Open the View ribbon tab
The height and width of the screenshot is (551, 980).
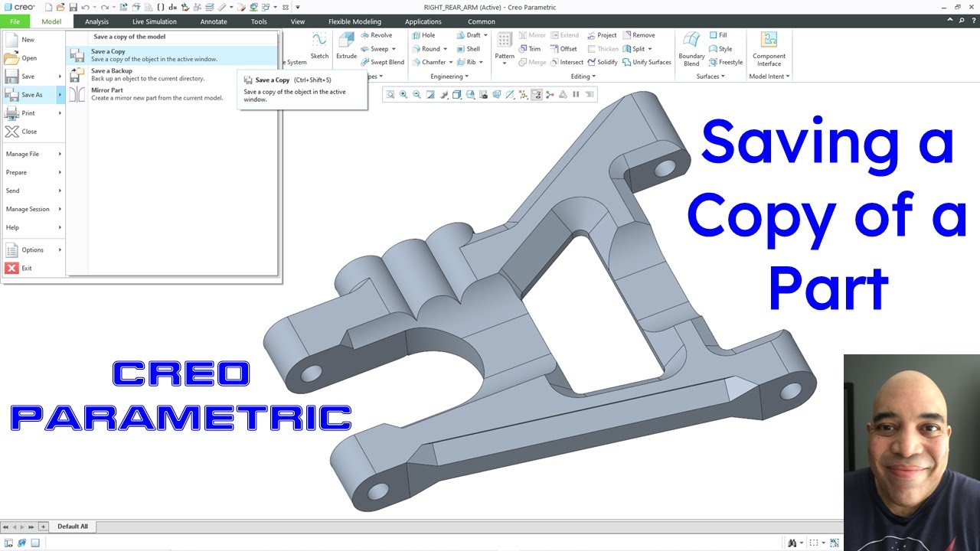pyautogui.click(x=298, y=21)
